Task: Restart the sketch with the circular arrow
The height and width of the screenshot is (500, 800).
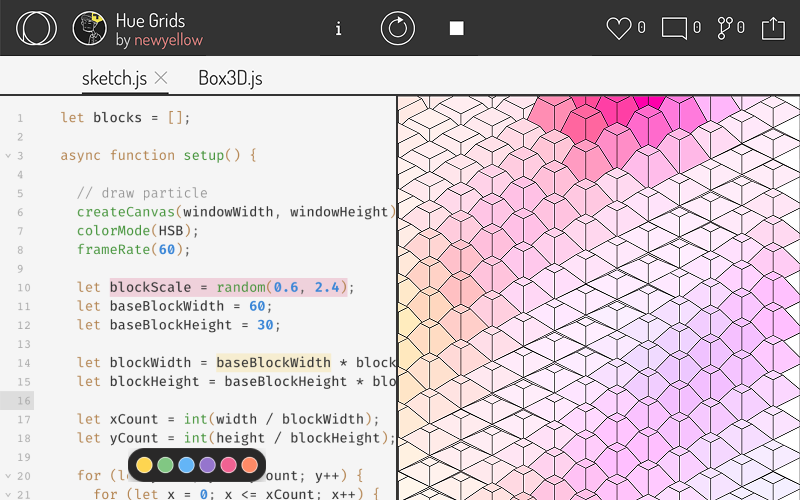Action: tap(397, 28)
